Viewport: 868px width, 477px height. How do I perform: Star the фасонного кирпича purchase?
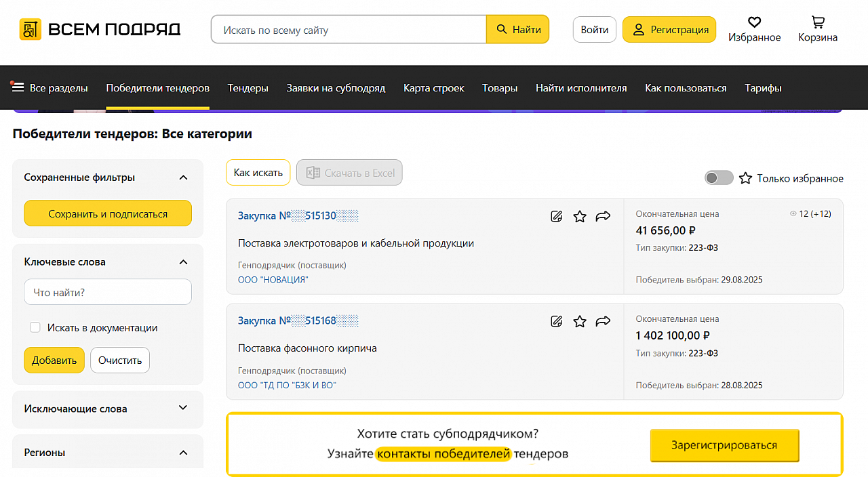point(580,321)
